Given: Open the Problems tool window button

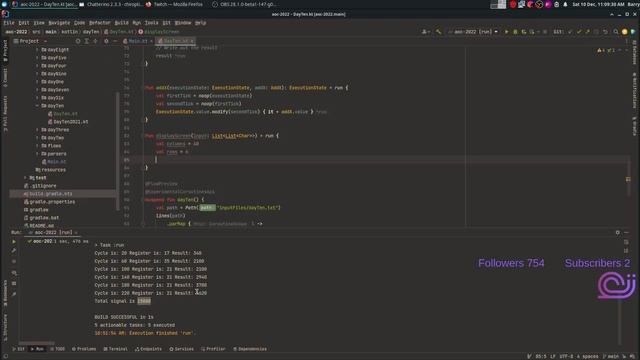Looking at the screenshot, I should pyautogui.click(x=84, y=349).
